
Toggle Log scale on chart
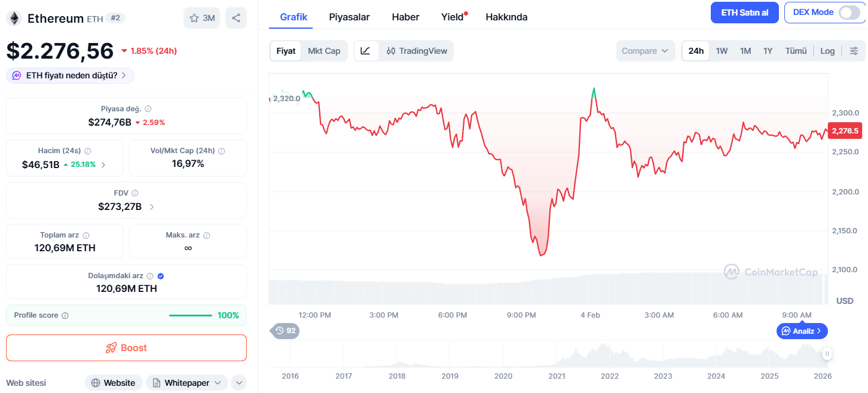(827, 51)
